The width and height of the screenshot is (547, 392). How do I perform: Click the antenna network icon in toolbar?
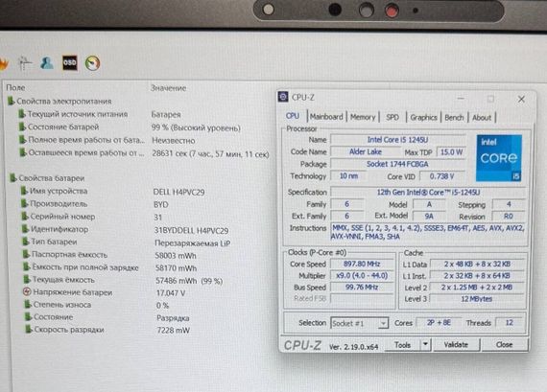[x=25, y=63]
